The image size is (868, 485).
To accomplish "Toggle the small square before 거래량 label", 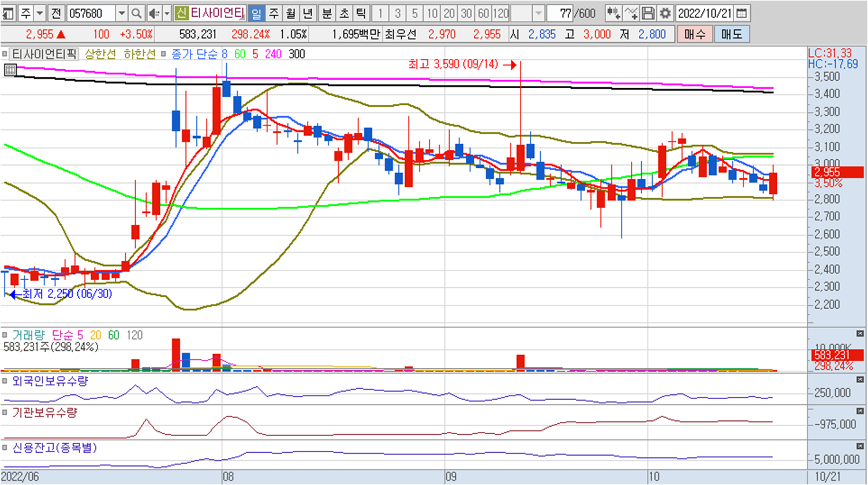I will point(5,335).
